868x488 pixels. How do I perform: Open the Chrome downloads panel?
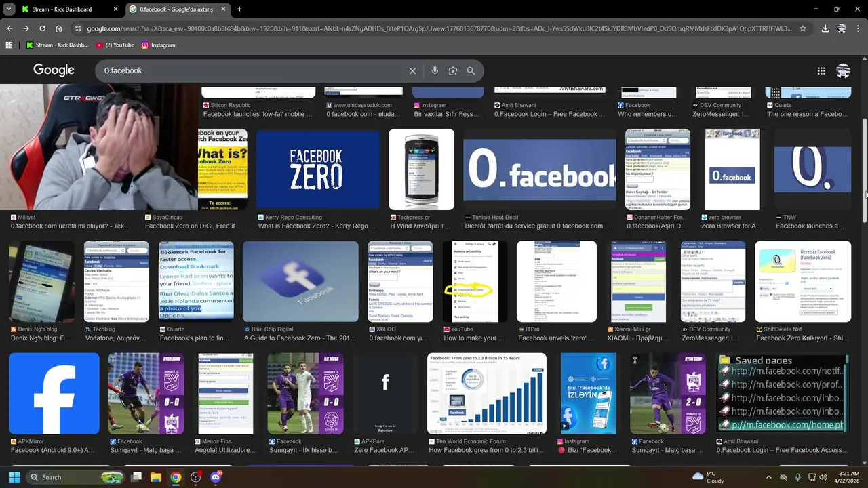point(825,28)
